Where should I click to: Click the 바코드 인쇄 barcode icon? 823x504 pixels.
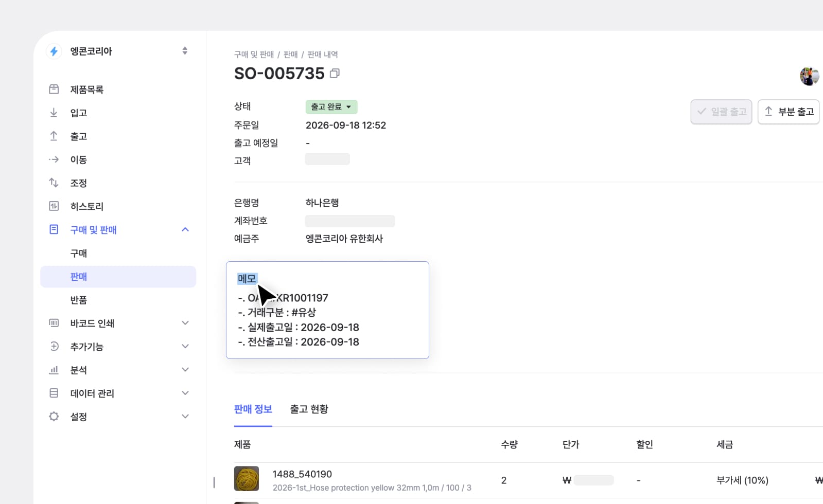(54, 323)
